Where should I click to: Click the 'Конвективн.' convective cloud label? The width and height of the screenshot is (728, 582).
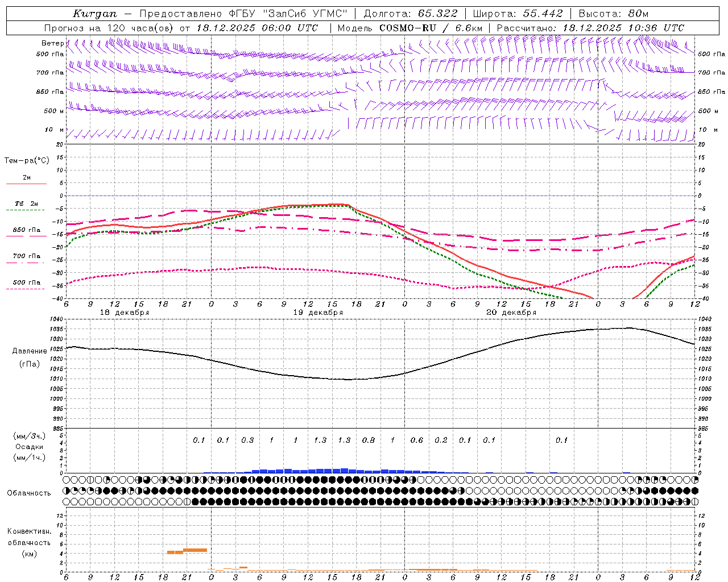[29, 531]
